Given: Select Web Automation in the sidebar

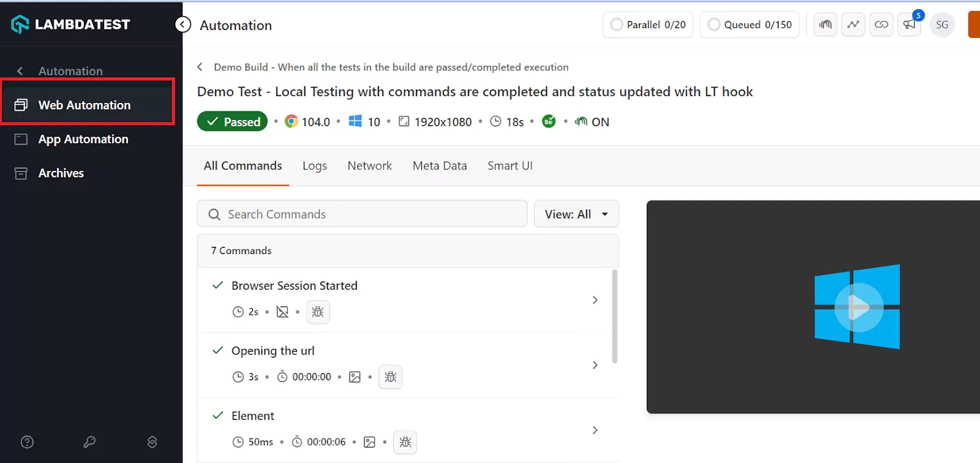Looking at the screenshot, I should tap(88, 105).
